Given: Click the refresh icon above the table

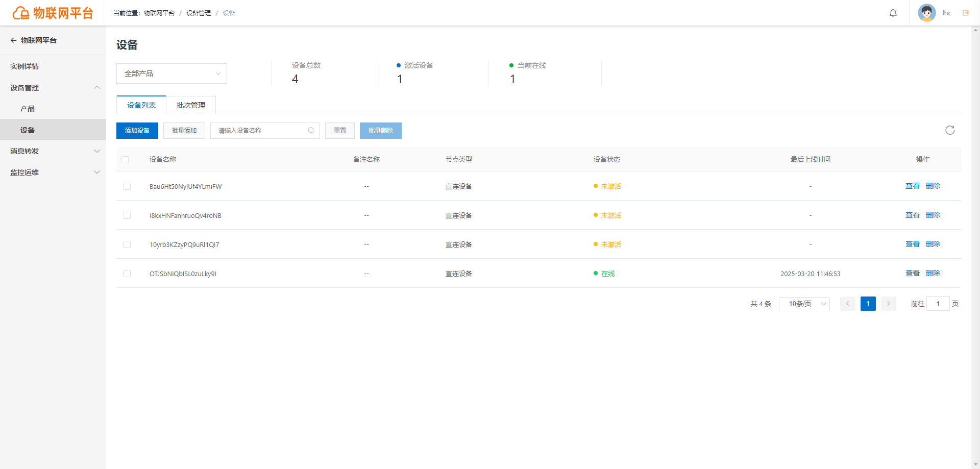Looking at the screenshot, I should pos(950,130).
